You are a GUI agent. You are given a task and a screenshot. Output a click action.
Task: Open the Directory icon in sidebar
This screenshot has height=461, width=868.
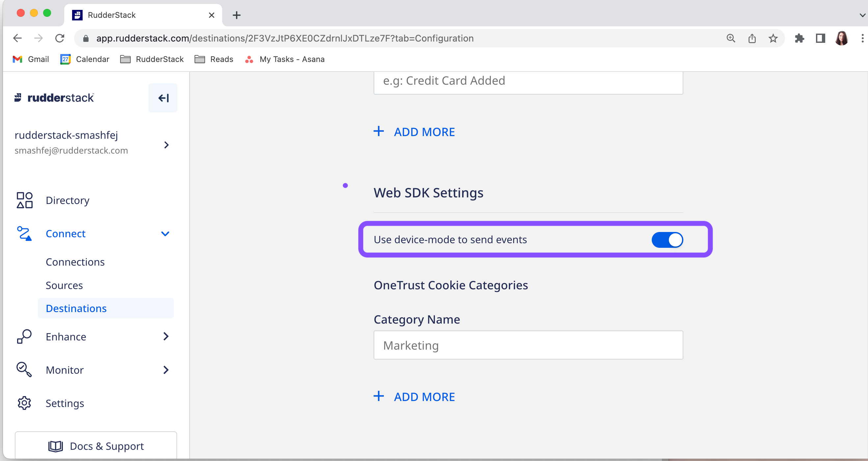(x=25, y=200)
